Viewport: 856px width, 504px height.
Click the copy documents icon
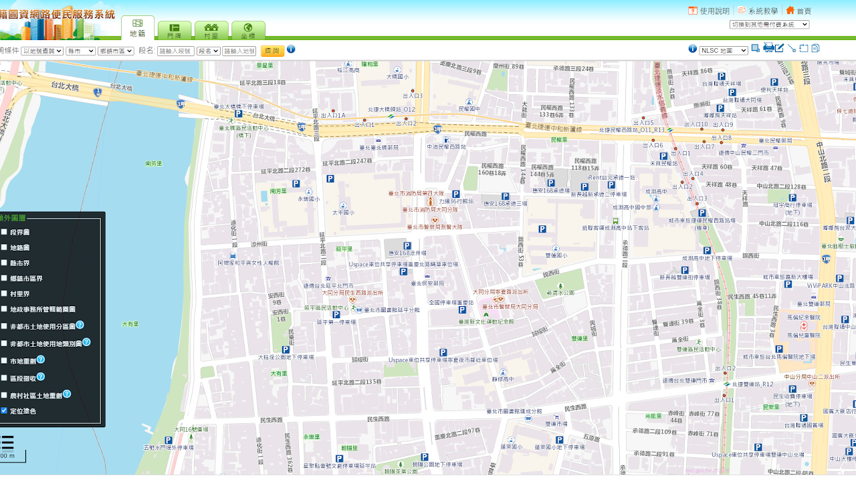tap(816, 48)
